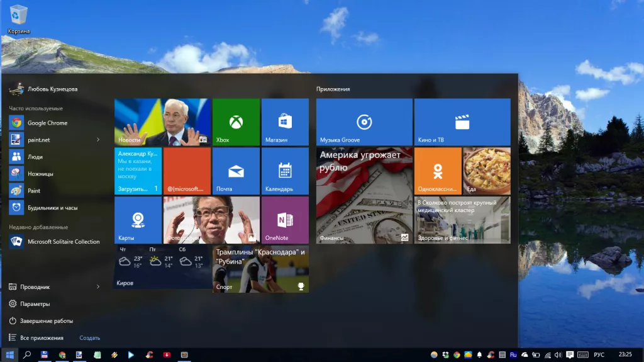This screenshot has width=644, height=362.
Task: Click the Недавно добавленные heading
Action: pyautogui.click(x=38, y=227)
